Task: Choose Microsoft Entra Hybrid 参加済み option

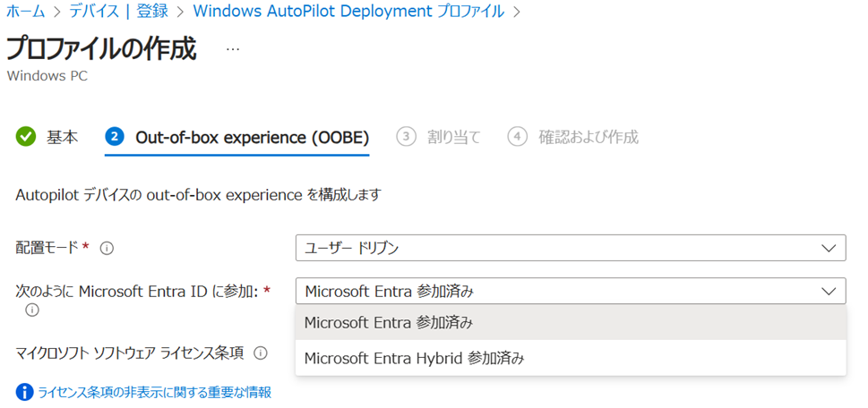Action: [571, 358]
